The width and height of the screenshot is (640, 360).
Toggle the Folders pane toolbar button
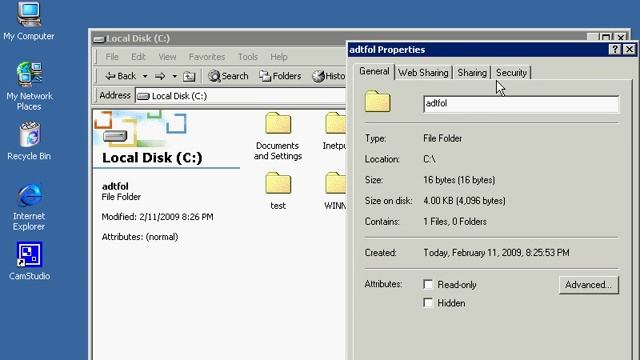(280, 76)
